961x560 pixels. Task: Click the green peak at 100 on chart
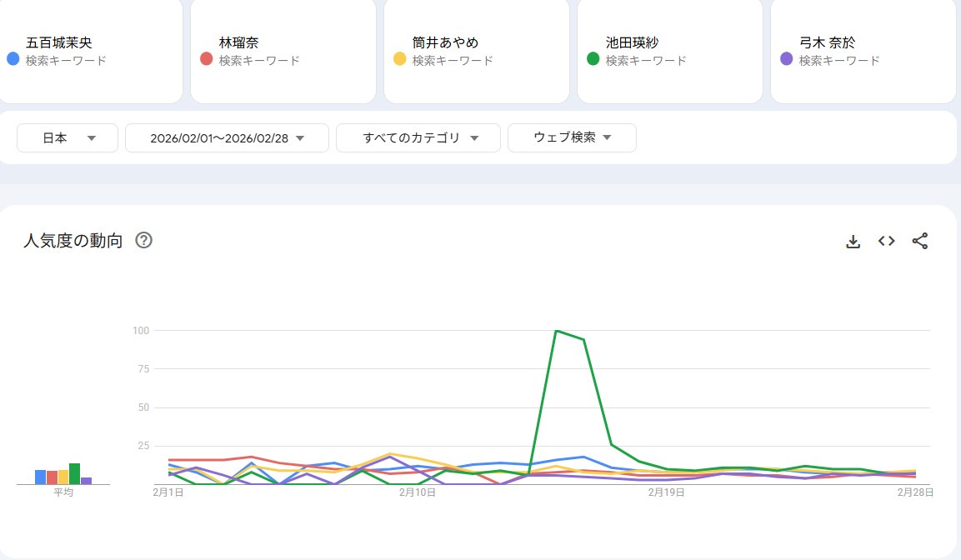tap(556, 331)
